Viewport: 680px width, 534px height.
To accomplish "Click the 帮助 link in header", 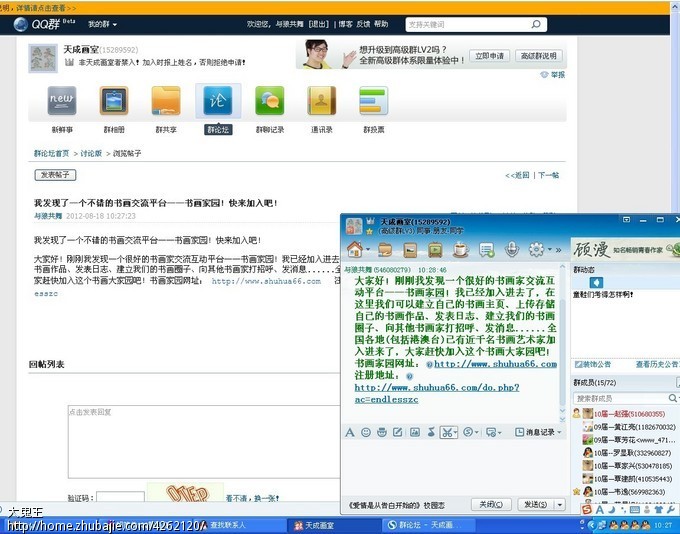I will coord(381,24).
